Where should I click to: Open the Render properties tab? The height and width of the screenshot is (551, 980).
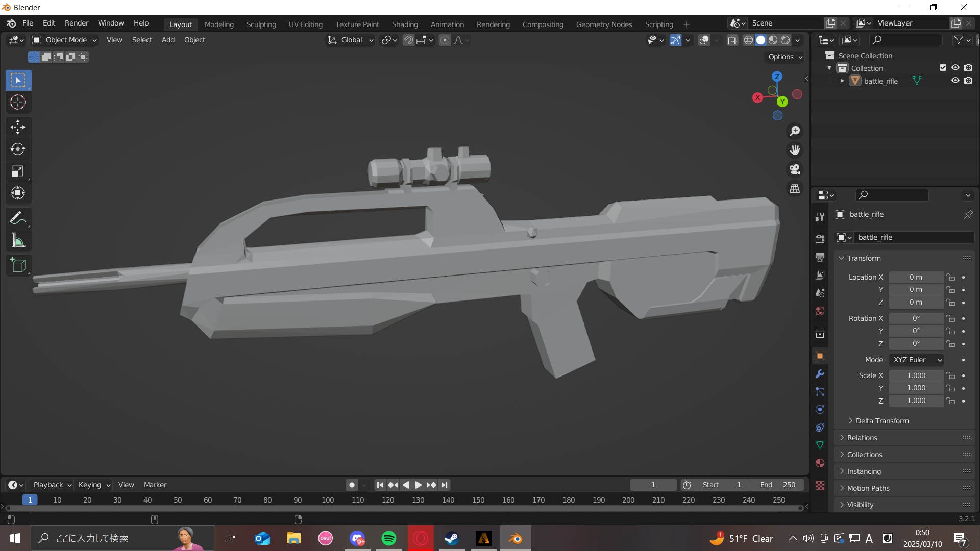[x=820, y=239]
